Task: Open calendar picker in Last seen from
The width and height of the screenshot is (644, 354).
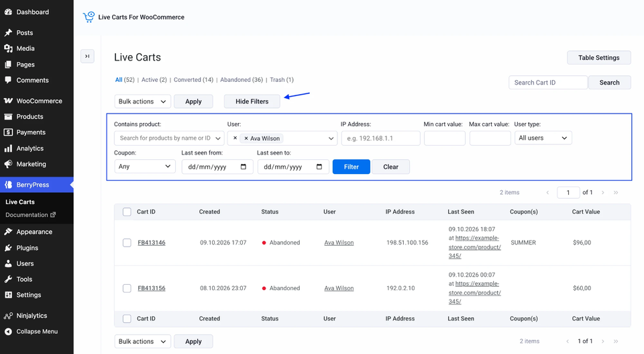Action: (244, 167)
